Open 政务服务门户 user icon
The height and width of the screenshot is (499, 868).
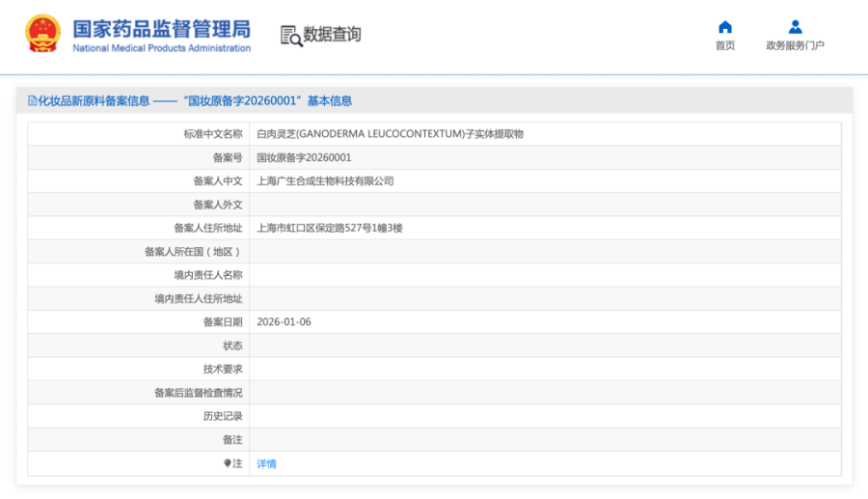(795, 27)
